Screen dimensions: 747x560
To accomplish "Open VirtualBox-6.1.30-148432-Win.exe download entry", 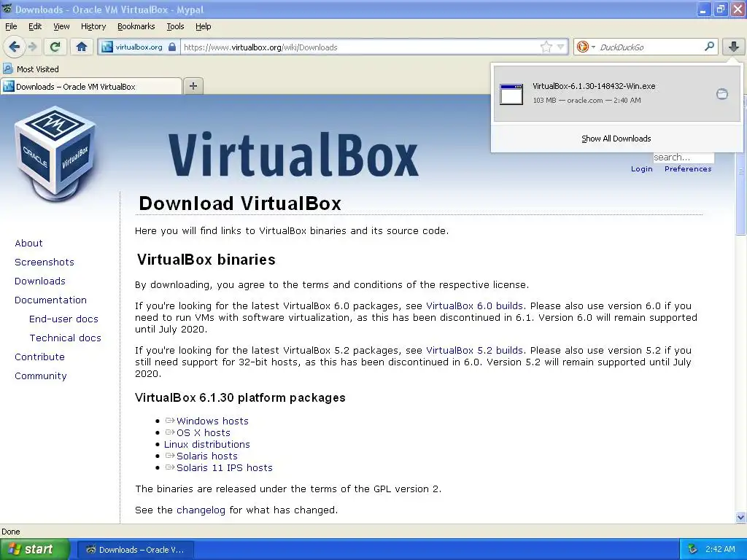I will pyautogui.click(x=617, y=94).
